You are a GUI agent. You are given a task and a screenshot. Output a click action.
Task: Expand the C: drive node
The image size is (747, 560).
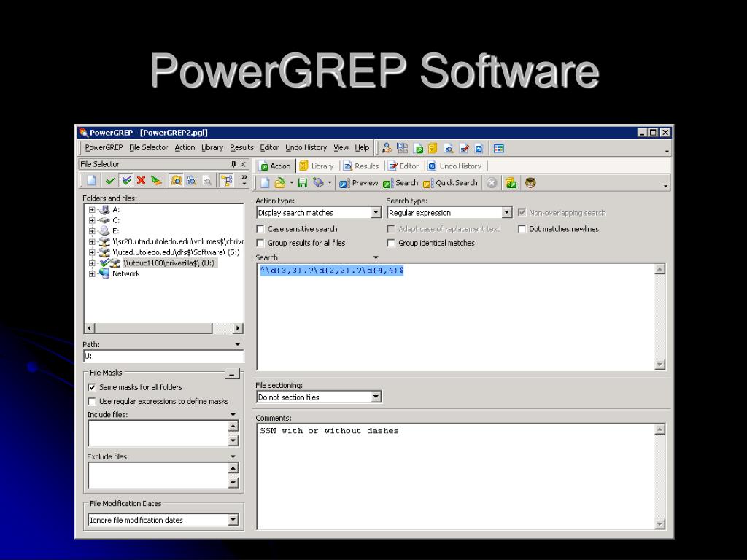(92, 220)
